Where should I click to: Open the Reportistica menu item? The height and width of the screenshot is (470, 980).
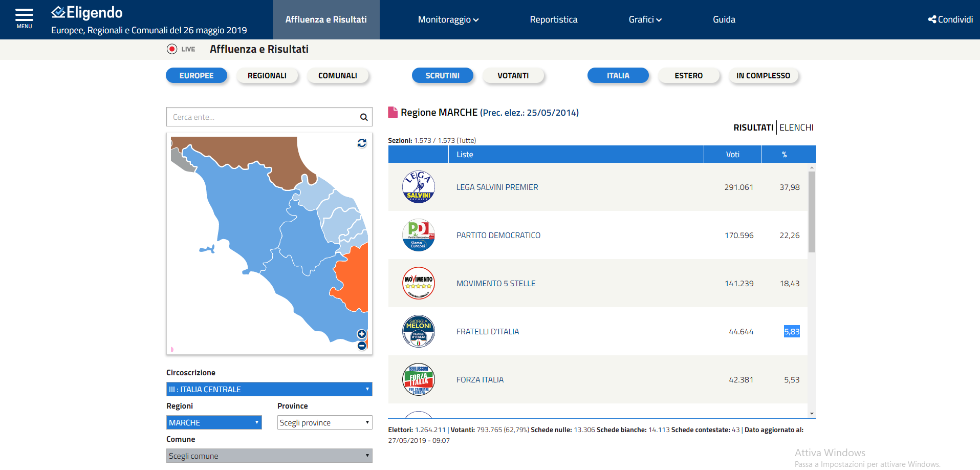point(554,19)
